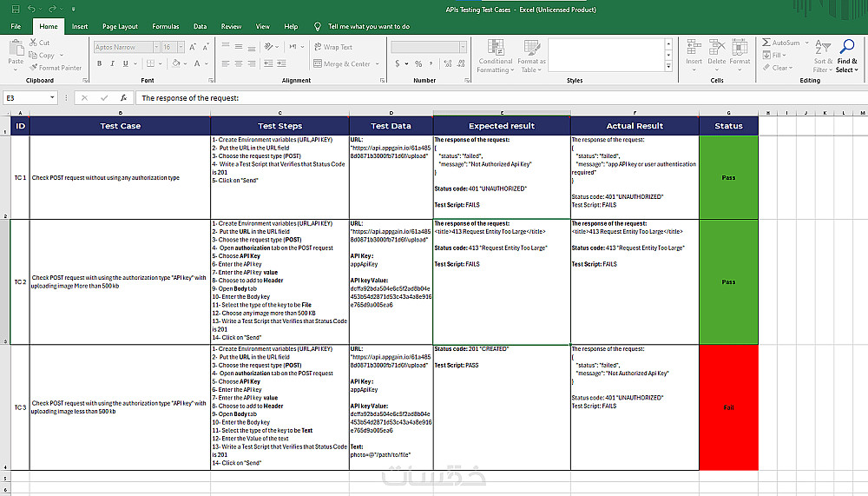
Task: Switch to the Insert tab
Action: click(x=80, y=26)
